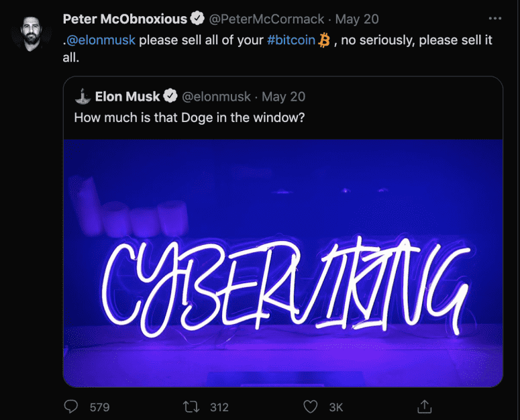This screenshot has width=520, height=420.
Task: Click the verified badge next to Elon Musk
Action: point(170,97)
